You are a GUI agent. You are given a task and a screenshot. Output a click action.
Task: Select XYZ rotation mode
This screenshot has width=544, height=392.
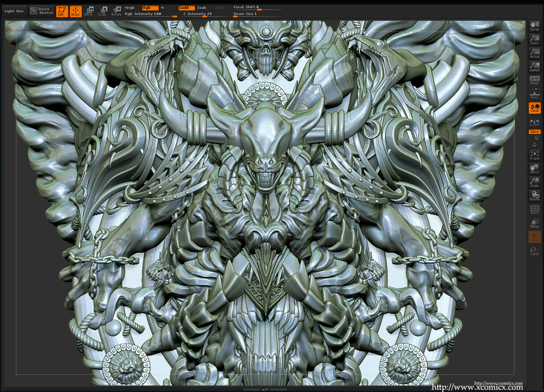pos(535,132)
